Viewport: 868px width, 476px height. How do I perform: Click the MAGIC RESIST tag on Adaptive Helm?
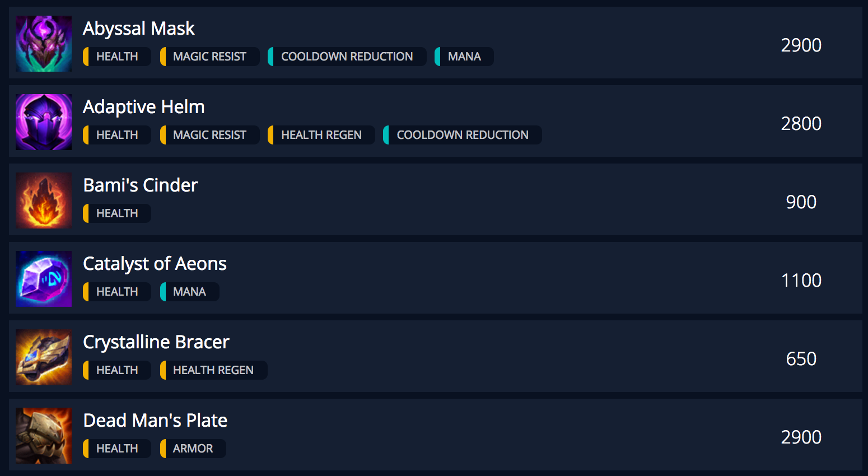[208, 134]
